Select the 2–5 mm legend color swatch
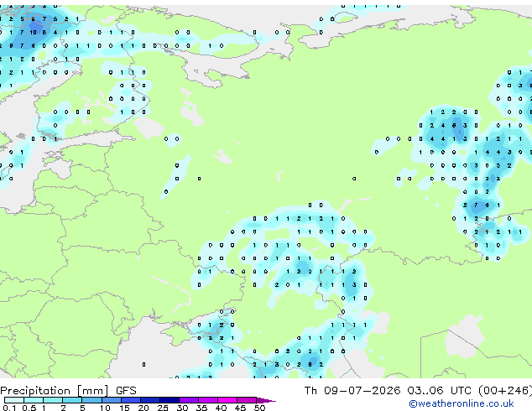 [72, 400]
